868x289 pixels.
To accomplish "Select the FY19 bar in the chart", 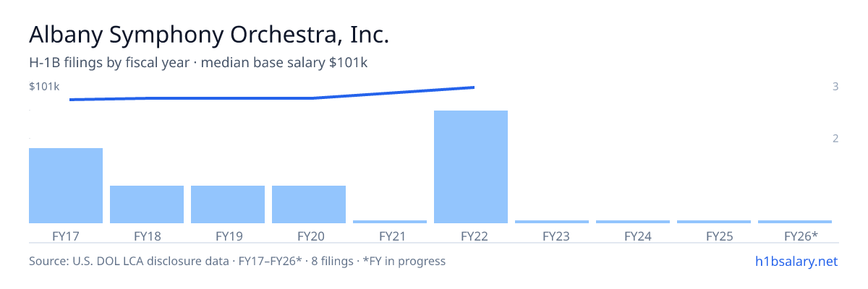I will point(228,204).
